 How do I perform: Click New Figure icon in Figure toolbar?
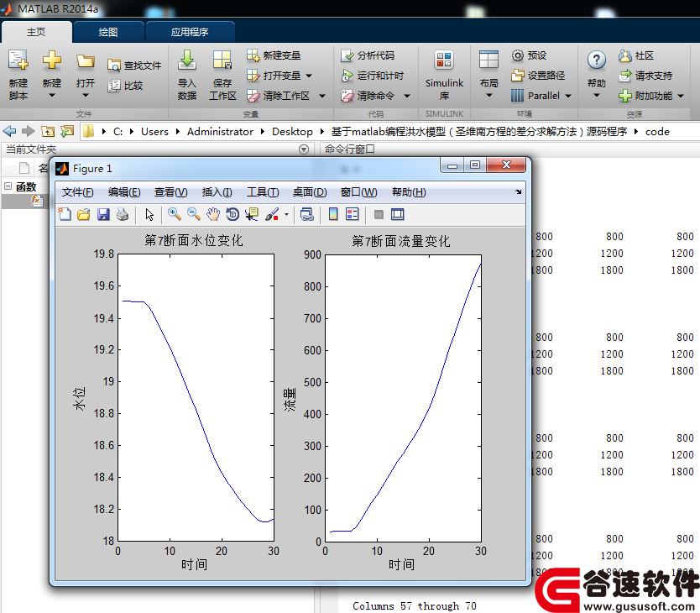coord(65,214)
